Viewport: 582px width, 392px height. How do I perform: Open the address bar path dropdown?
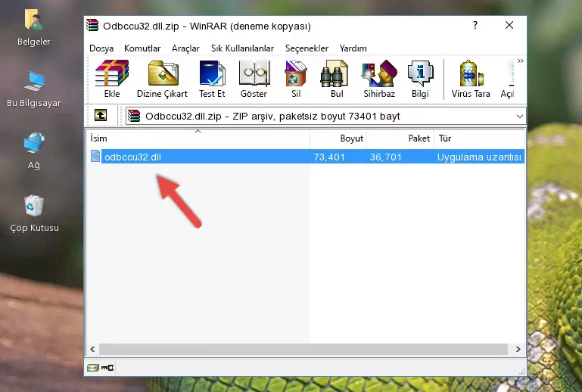[520, 117]
